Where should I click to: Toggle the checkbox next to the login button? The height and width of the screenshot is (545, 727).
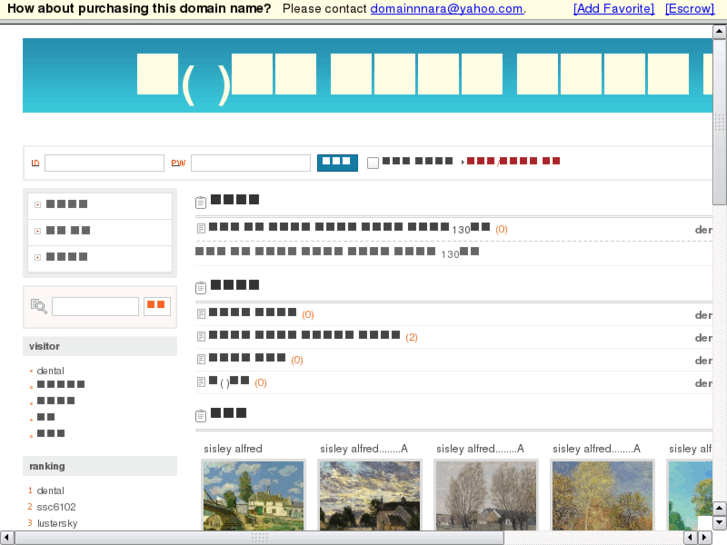(373, 163)
